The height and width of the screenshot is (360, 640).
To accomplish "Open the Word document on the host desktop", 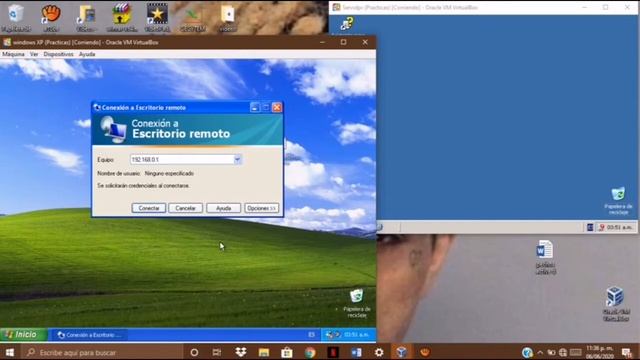I will tap(545, 257).
